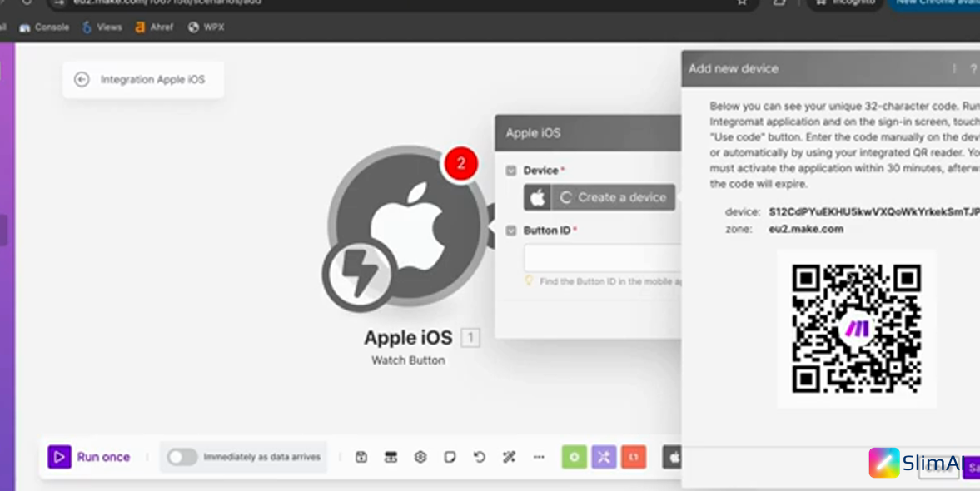Click the undo arrow icon
The width and height of the screenshot is (980, 491).
[480, 457]
